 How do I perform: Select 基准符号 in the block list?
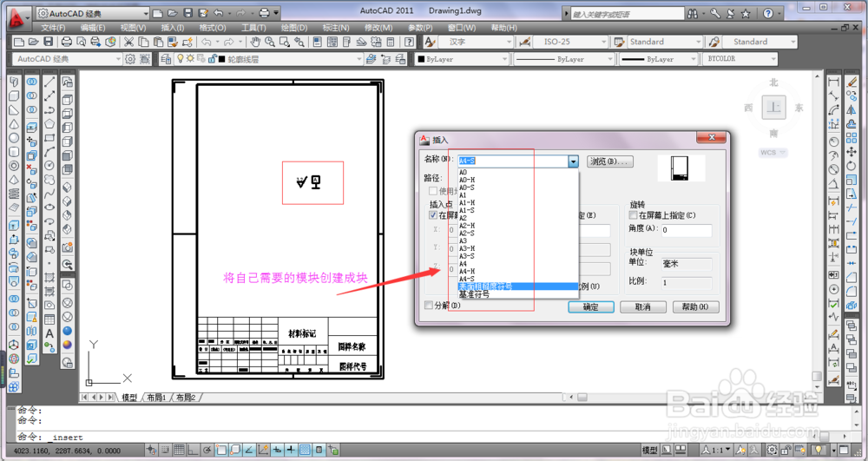pos(517,294)
